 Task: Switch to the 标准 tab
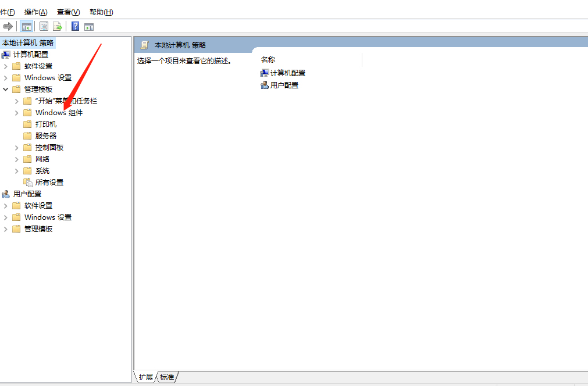(167, 377)
